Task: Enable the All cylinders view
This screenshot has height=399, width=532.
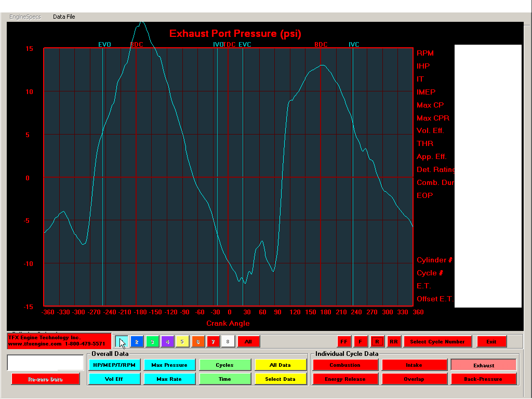Action: pyautogui.click(x=248, y=341)
